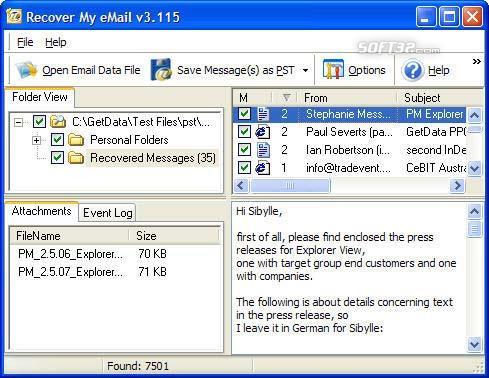This screenshot has height=378, width=489.
Task: Uncheck the Ian Robertson message checkbox
Action: [244, 150]
